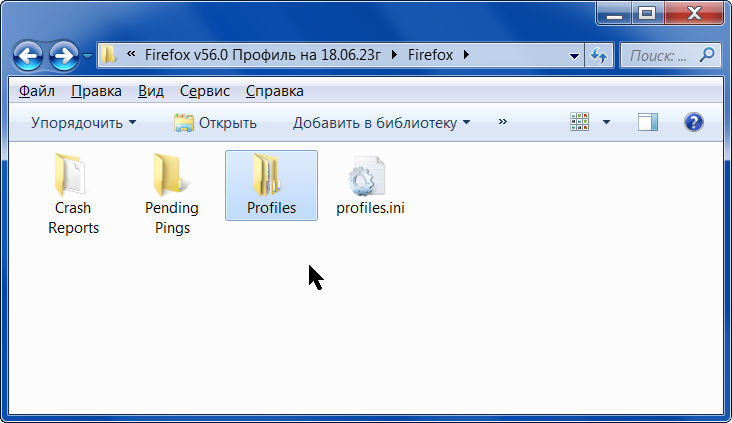The image size is (732, 423).
Task: Open the Вид menu
Action: pyautogui.click(x=151, y=91)
